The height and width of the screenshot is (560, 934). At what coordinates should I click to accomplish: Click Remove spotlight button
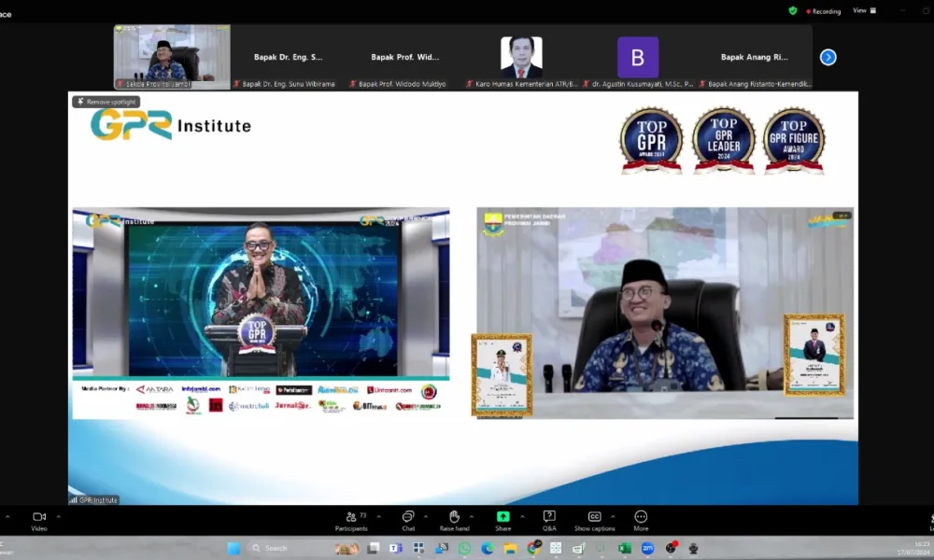(x=106, y=102)
